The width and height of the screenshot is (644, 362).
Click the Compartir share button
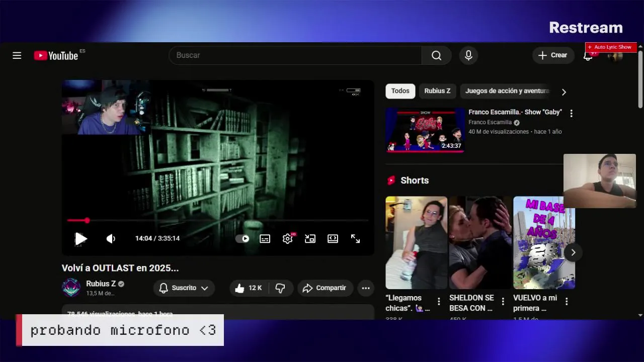(x=325, y=288)
